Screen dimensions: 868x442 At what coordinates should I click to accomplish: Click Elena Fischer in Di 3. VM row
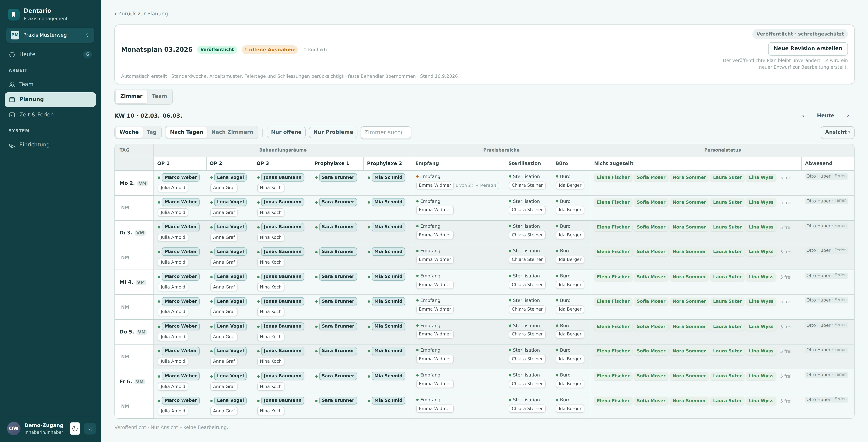[613, 227]
